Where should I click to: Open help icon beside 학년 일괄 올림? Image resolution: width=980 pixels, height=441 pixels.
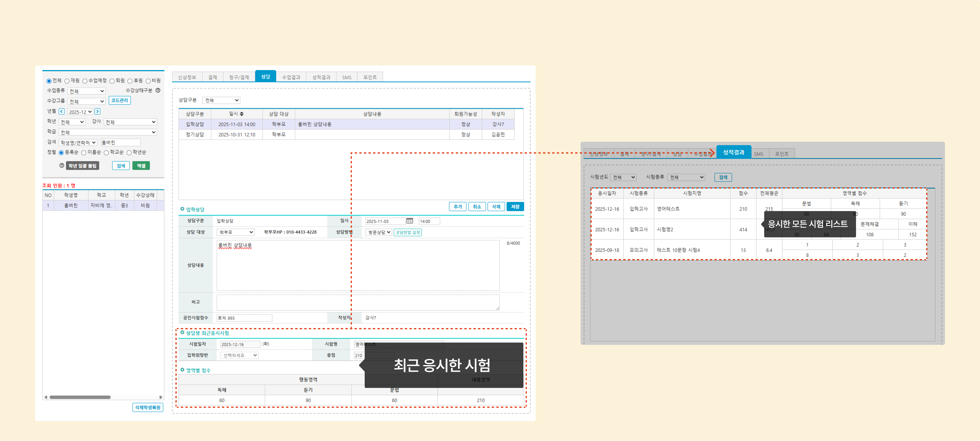tap(62, 166)
